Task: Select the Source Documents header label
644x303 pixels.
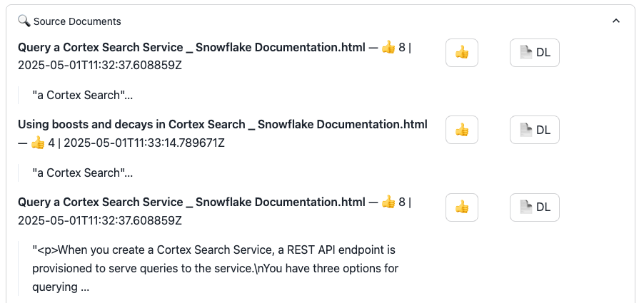Action: [x=77, y=21]
